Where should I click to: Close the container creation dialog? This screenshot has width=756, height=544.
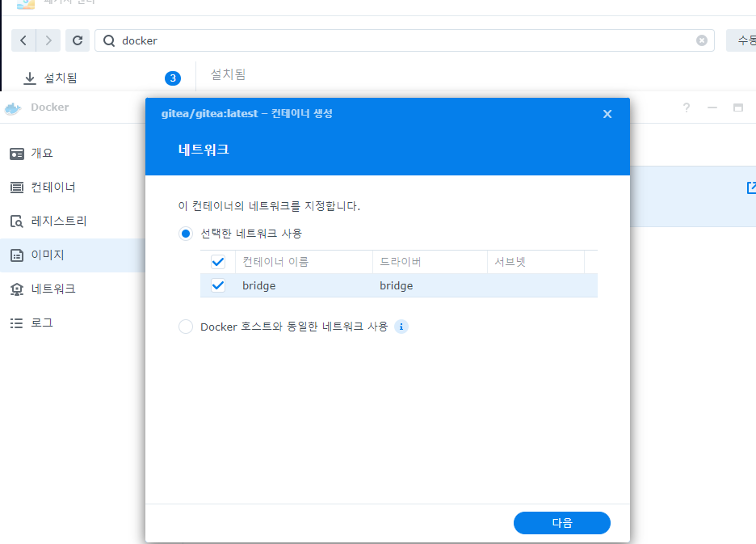tap(607, 114)
